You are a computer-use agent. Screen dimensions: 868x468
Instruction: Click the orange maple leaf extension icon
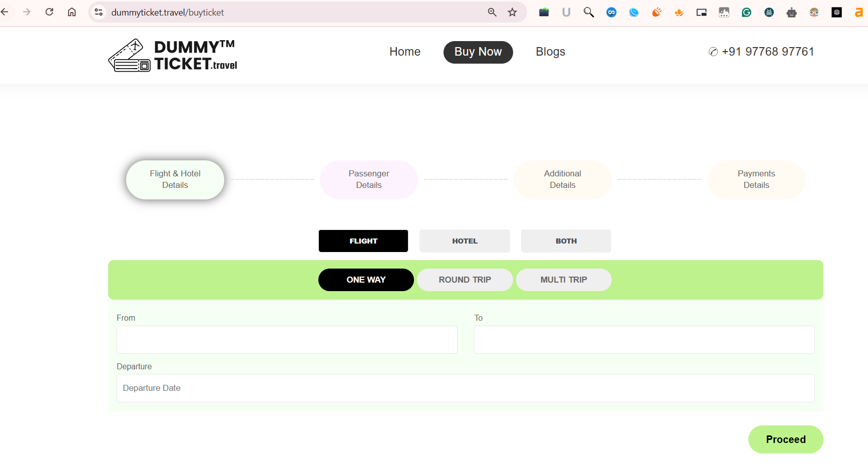679,13
